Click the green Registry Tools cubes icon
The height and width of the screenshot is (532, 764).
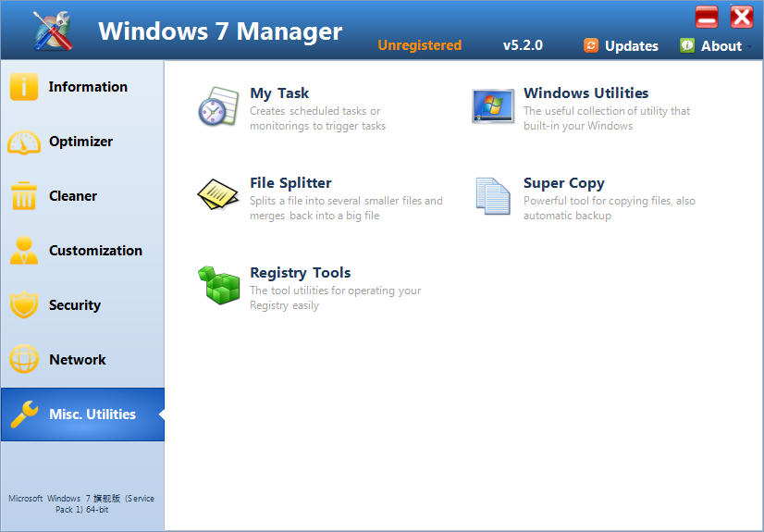218,286
